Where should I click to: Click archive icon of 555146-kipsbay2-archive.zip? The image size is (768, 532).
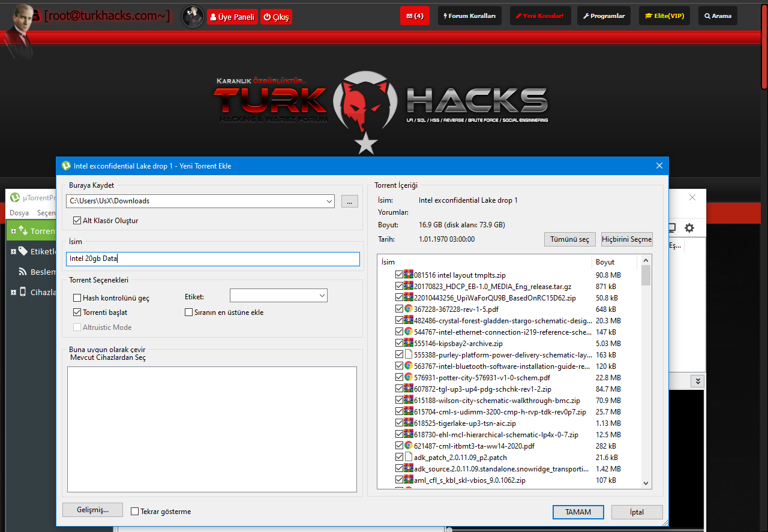[x=409, y=343]
